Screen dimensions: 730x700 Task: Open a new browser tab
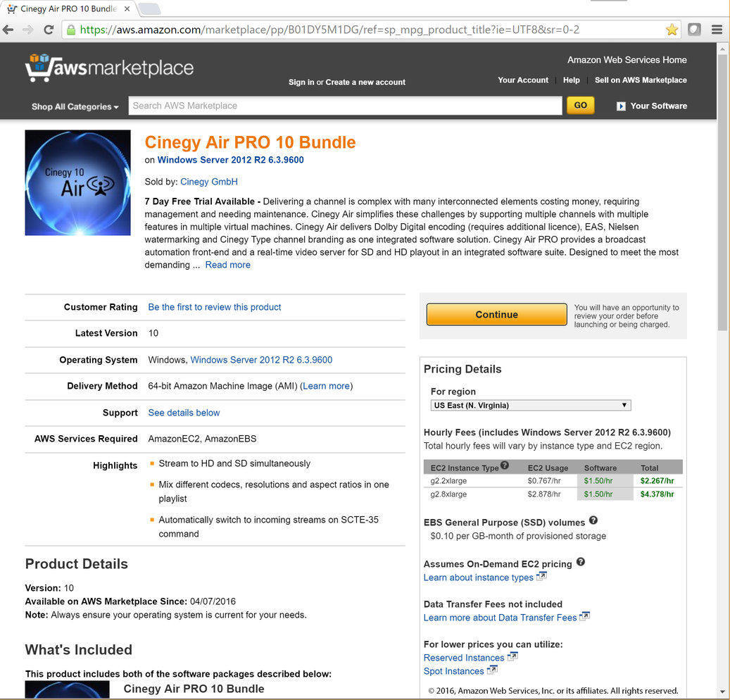[149, 9]
